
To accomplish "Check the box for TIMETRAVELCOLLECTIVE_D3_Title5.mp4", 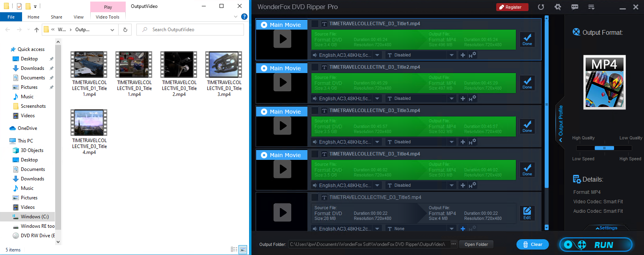I will coord(315,197).
